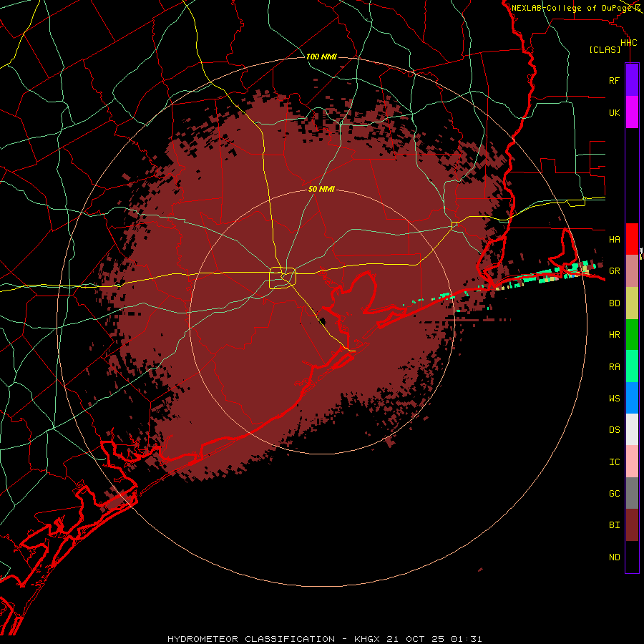The image size is (644, 644).
Task: Click the GR pink legend swatch
Action: pyautogui.click(x=632, y=270)
